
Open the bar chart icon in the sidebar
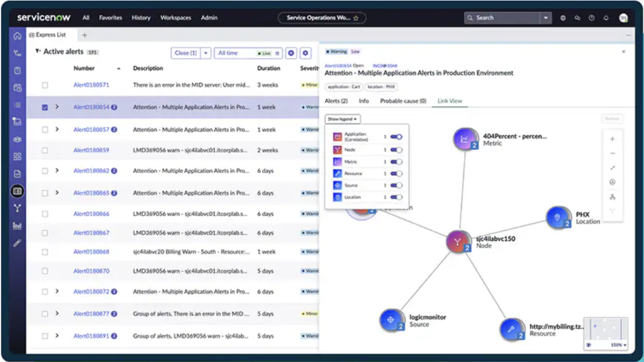click(x=17, y=226)
